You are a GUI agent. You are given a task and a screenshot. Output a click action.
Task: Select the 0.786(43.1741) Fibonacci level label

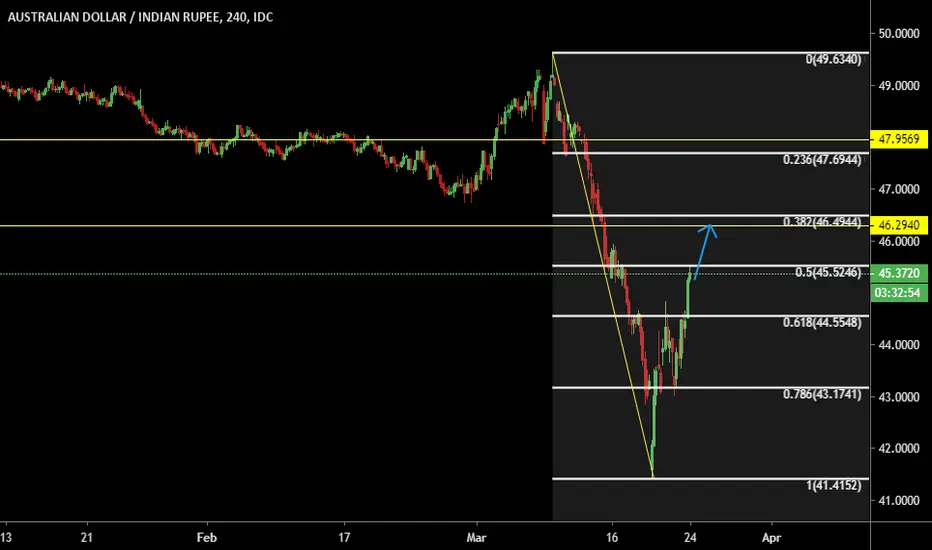pyautogui.click(x=821, y=394)
